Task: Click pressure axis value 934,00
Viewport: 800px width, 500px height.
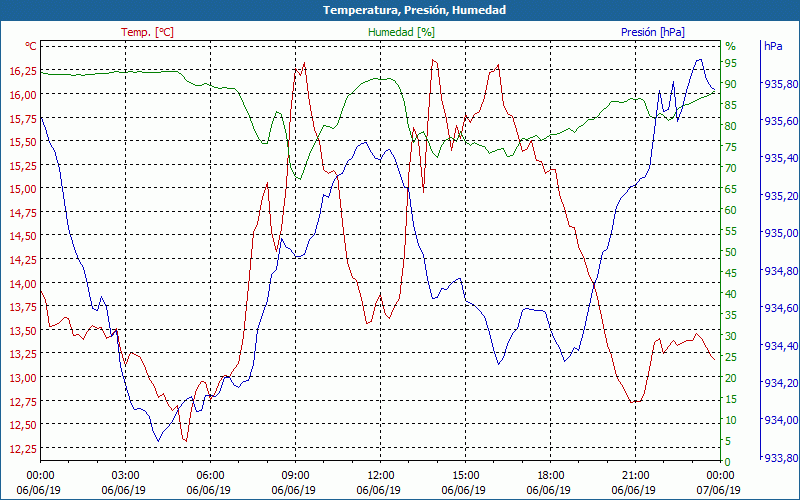Action: pos(781,420)
